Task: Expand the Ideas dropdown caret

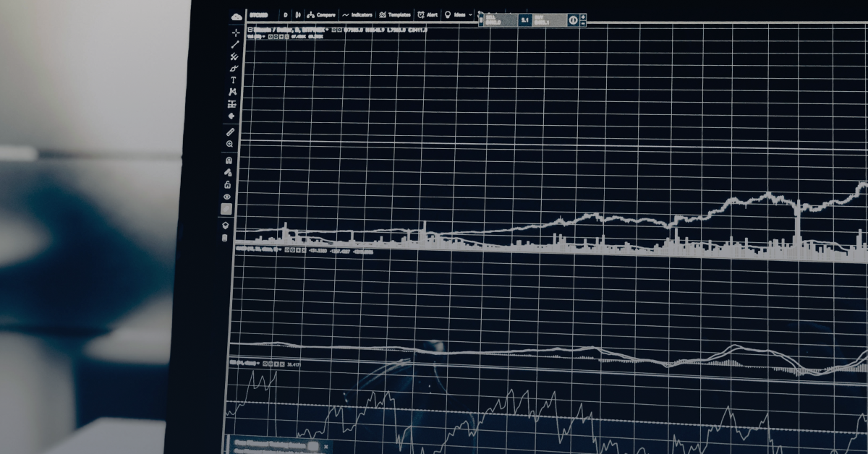Action: [x=470, y=14]
